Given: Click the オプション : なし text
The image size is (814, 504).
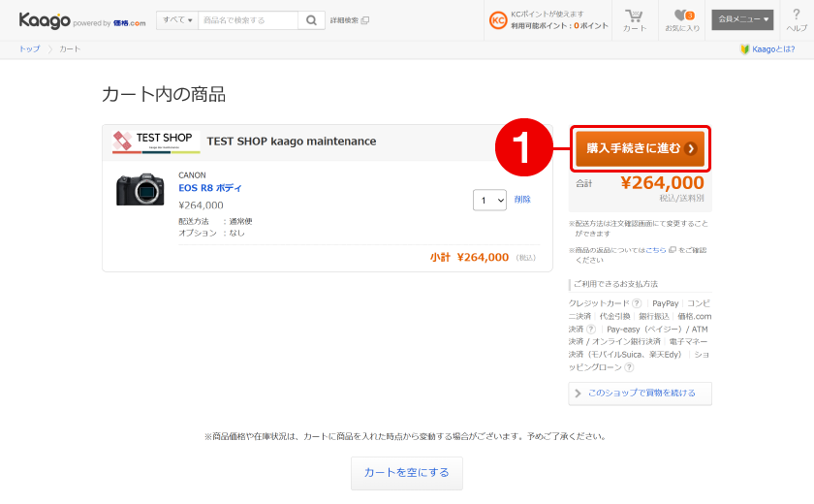Looking at the screenshot, I should pos(212,233).
